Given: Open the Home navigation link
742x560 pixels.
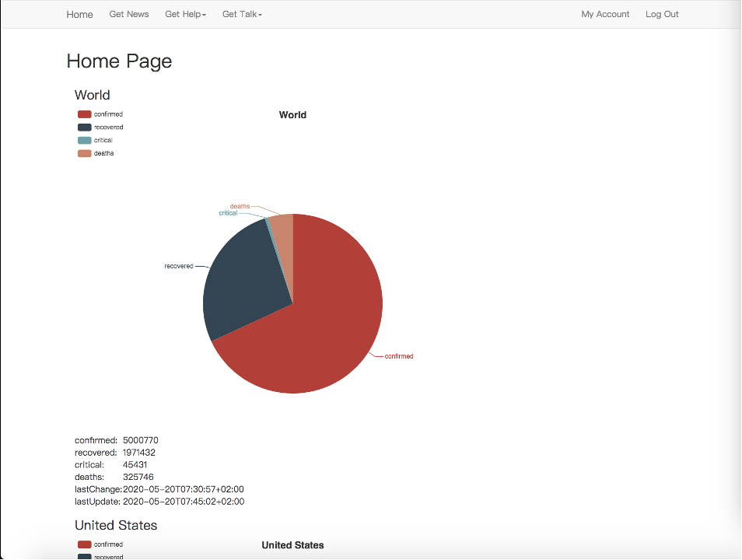Looking at the screenshot, I should [x=79, y=14].
